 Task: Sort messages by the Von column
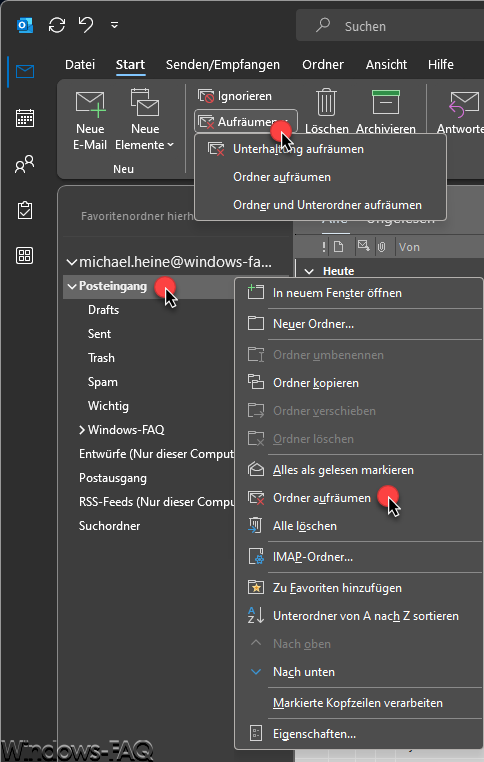(409, 247)
